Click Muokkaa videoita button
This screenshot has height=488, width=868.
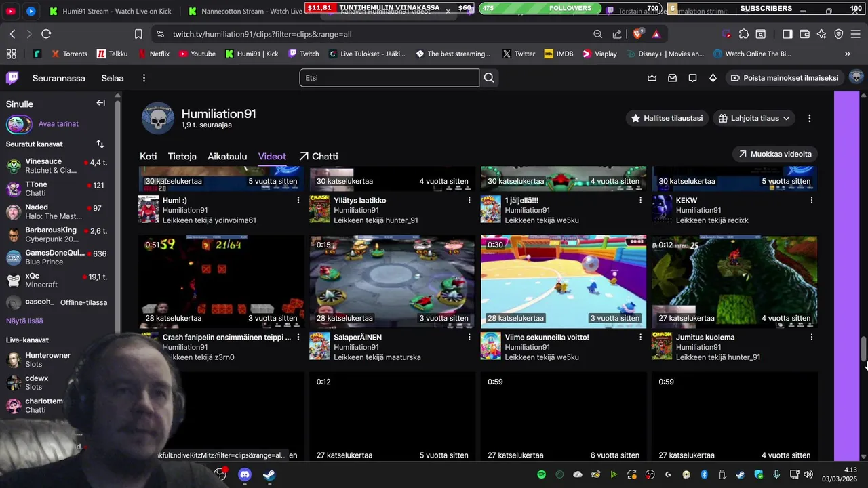(x=774, y=154)
